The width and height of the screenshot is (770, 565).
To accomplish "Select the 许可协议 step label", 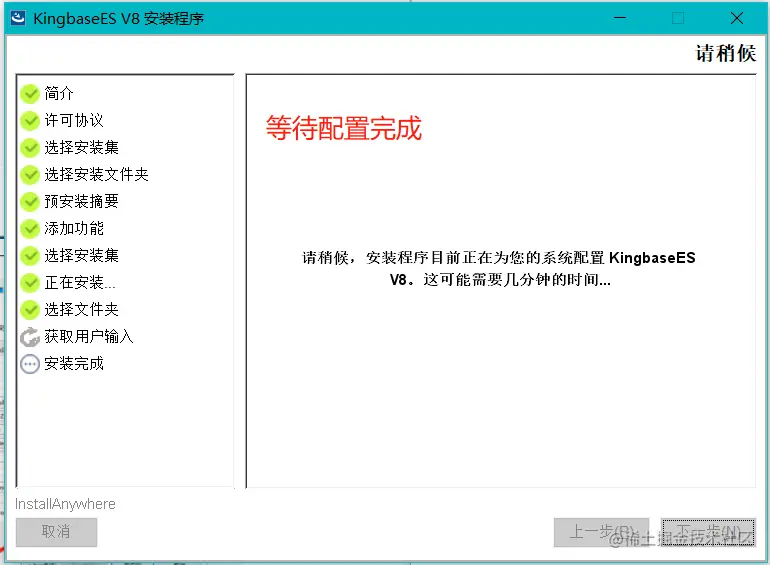I will [74, 120].
